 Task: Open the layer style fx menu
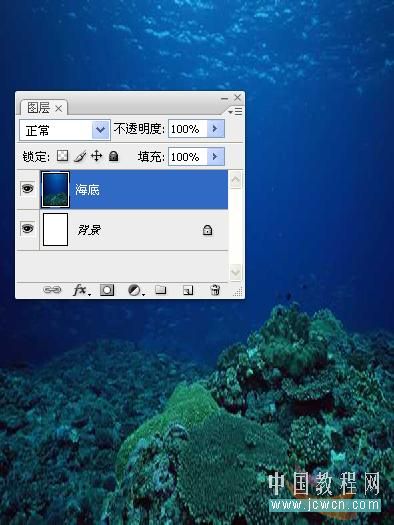tap(81, 290)
